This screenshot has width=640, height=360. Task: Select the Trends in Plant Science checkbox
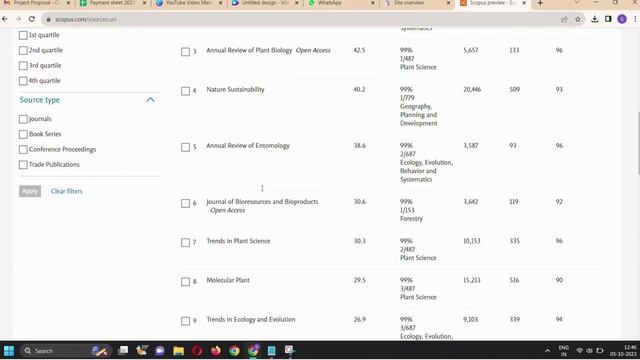[x=185, y=242]
